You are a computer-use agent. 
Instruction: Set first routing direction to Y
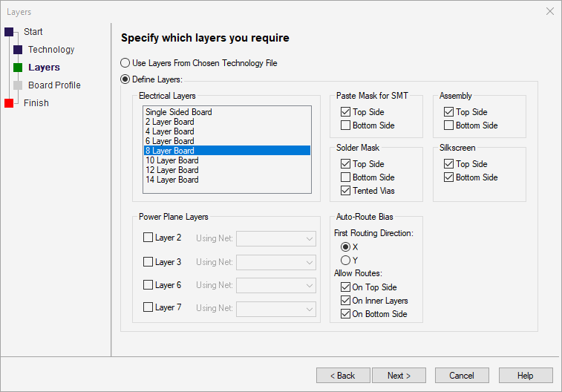point(345,260)
